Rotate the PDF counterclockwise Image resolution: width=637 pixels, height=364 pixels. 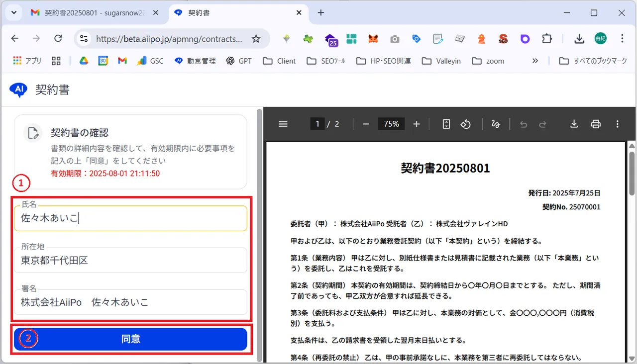click(x=465, y=124)
